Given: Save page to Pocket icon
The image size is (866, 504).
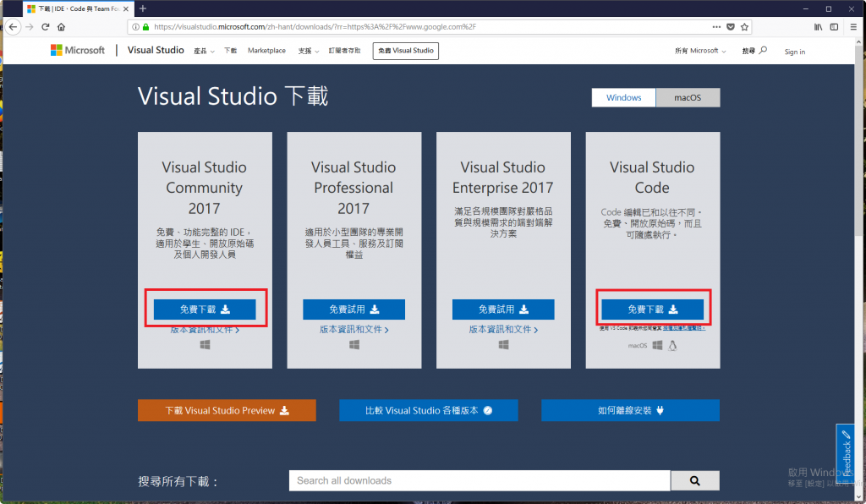Looking at the screenshot, I should pyautogui.click(x=730, y=26).
